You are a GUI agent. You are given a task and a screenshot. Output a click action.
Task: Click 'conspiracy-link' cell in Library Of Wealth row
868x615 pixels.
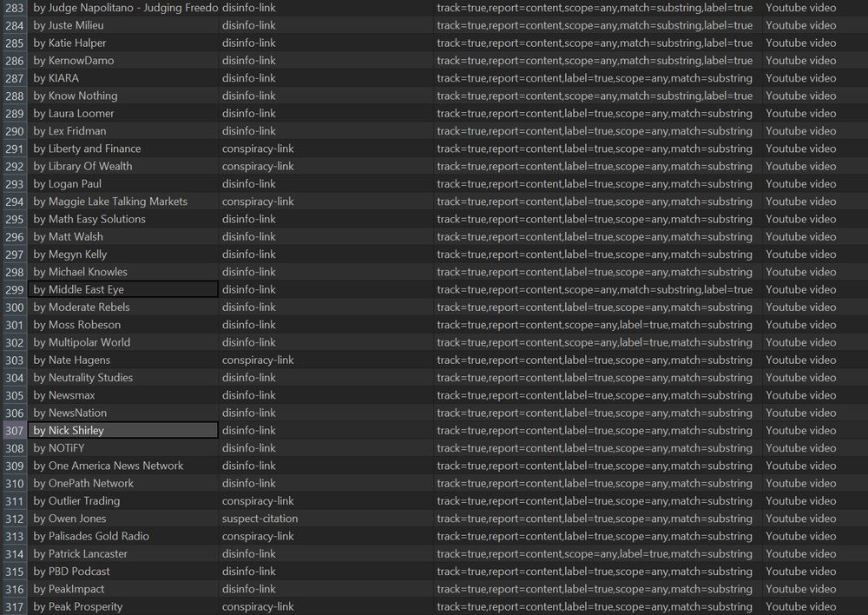pos(326,166)
